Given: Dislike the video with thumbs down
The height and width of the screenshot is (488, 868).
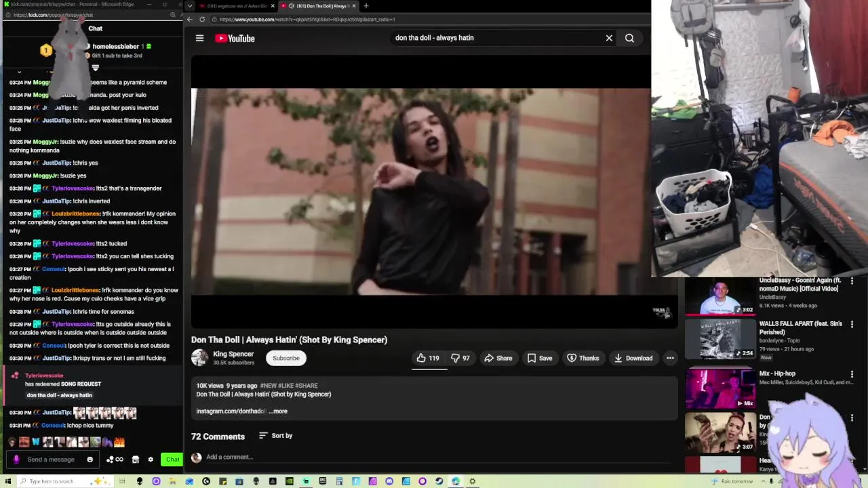Looking at the screenshot, I should tap(460, 358).
